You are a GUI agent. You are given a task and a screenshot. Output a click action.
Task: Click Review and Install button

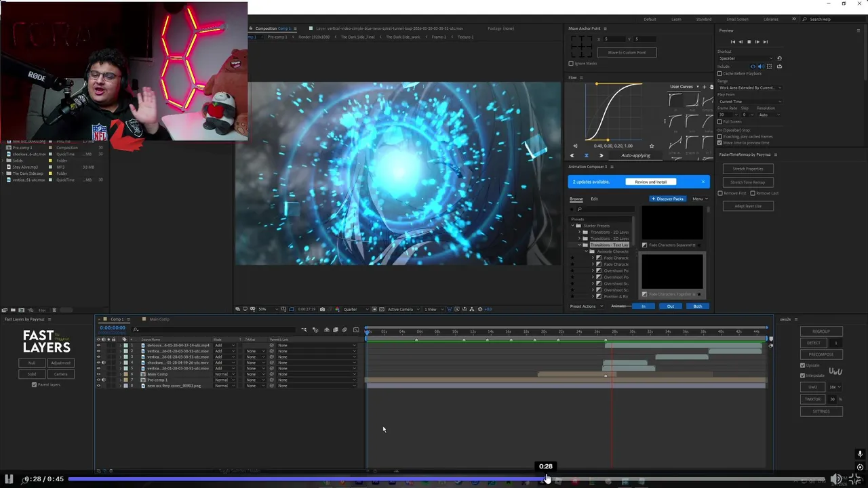[x=651, y=182]
